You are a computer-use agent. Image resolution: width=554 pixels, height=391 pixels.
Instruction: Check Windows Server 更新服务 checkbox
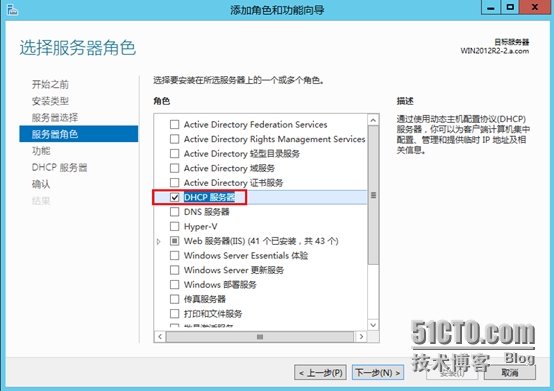click(x=175, y=270)
